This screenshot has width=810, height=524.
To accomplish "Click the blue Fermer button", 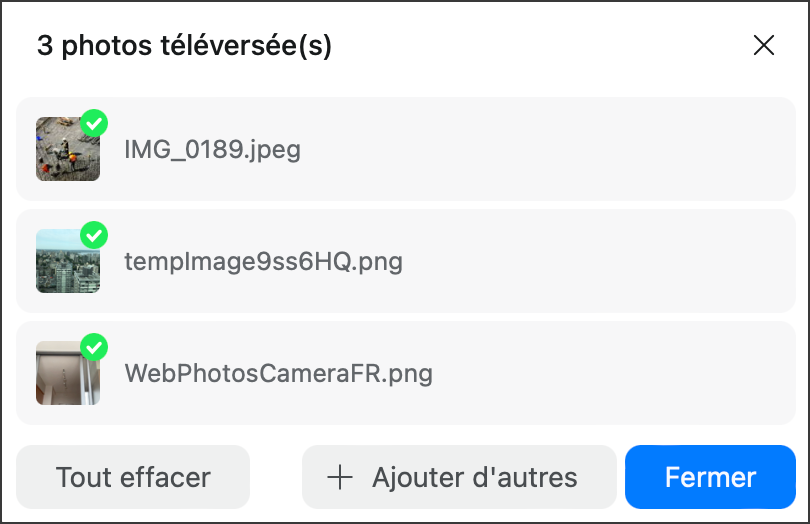I will pos(710,477).
